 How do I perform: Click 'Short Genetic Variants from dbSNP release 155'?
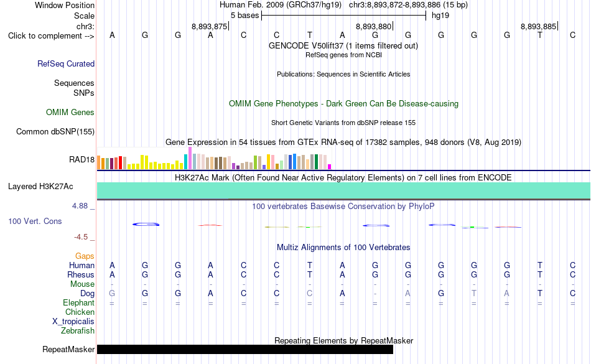(343, 123)
